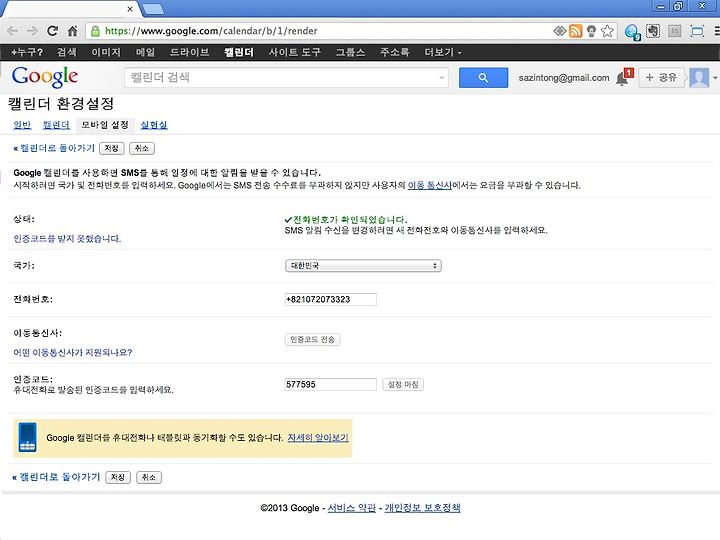This screenshot has width=720, height=540.
Task: Open 그룹스 in the Google bar
Action: click(350, 52)
